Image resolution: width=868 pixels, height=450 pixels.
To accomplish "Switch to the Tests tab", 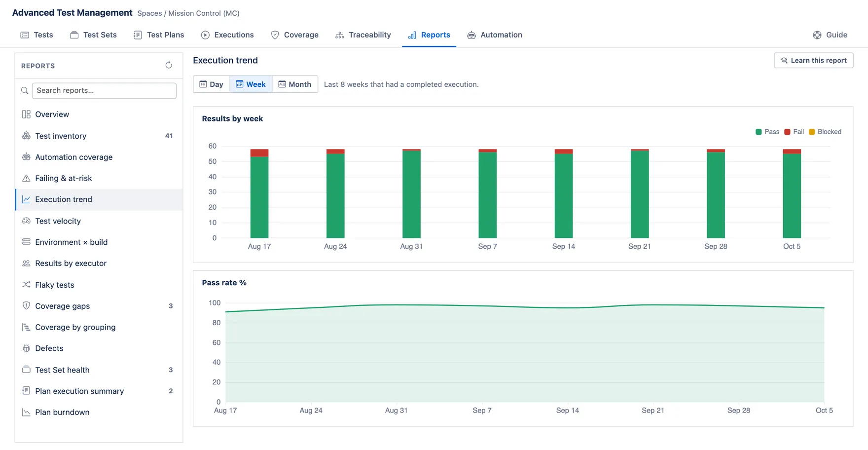I will 36,35.
